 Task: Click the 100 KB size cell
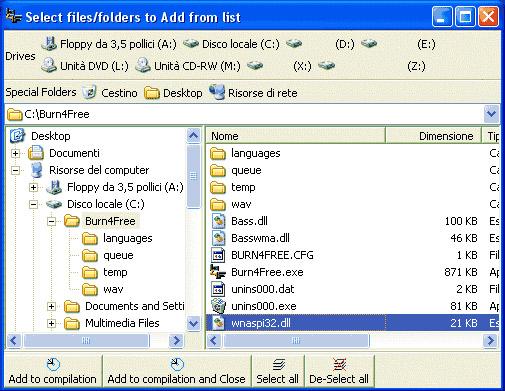pos(461,221)
